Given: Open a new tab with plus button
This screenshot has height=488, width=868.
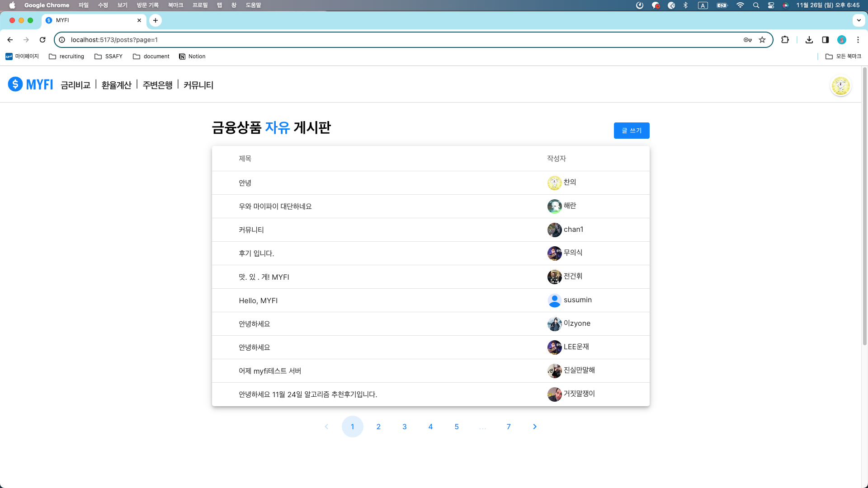Looking at the screenshot, I should click(156, 20).
